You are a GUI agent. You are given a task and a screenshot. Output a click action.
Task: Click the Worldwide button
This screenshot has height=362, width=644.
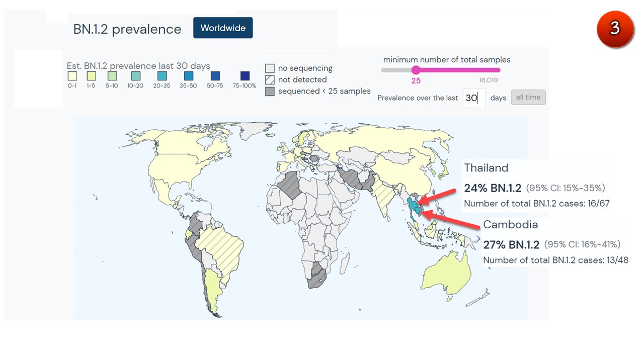223,28
